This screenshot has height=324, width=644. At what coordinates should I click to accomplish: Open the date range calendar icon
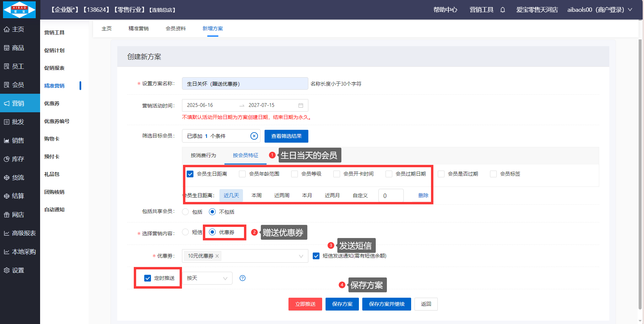pyautogui.click(x=301, y=105)
